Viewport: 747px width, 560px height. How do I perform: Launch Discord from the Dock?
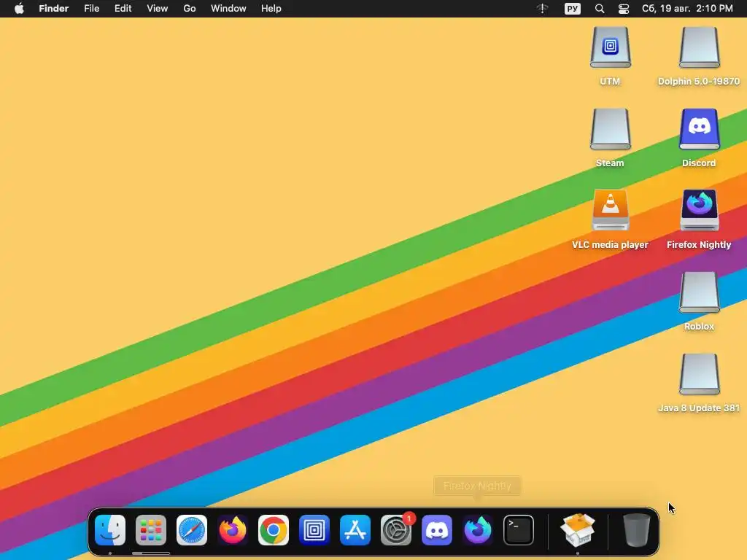tap(437, 530)
